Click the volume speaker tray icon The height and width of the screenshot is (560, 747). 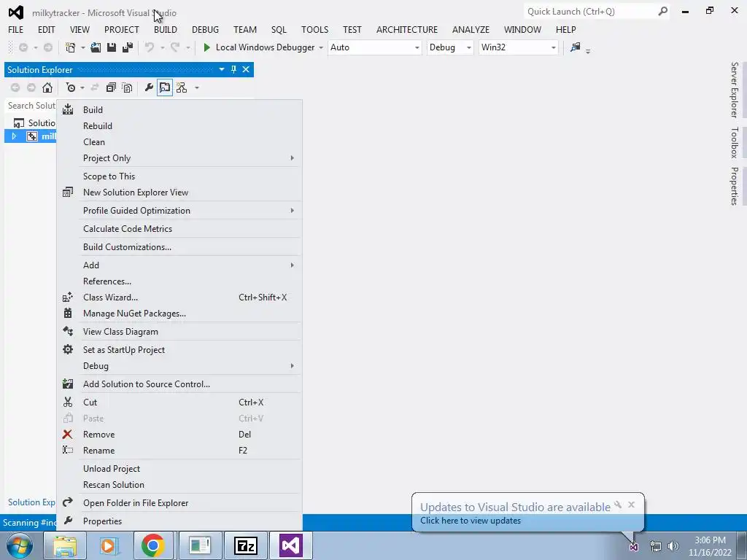tap(673, 546)
